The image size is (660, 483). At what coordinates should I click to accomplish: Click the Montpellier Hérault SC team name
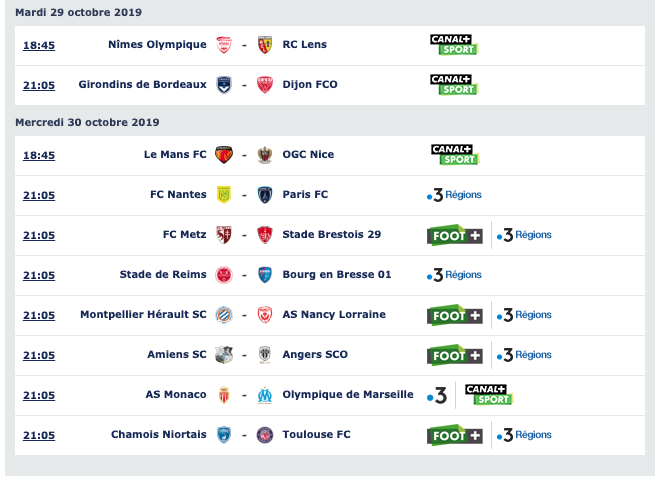point(143,315)
